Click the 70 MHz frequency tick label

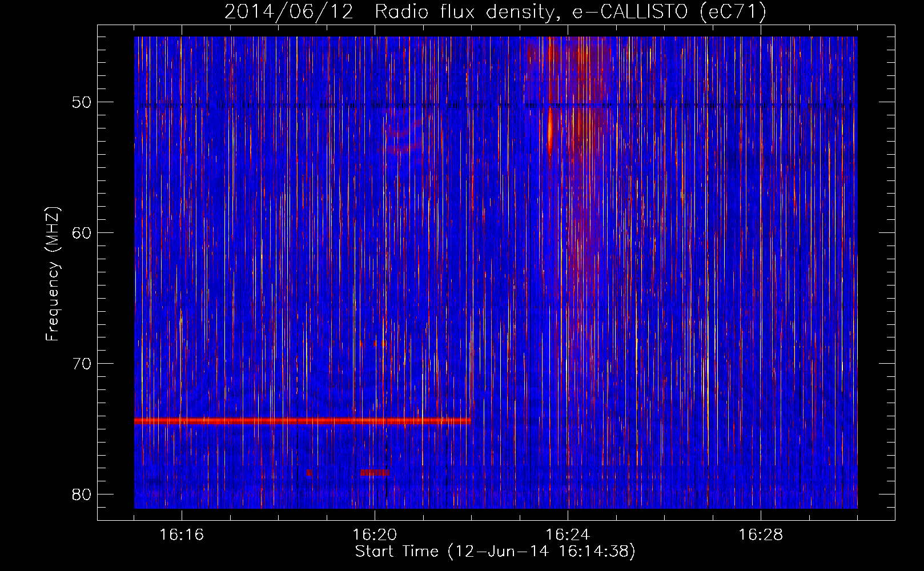pos(82,364)
